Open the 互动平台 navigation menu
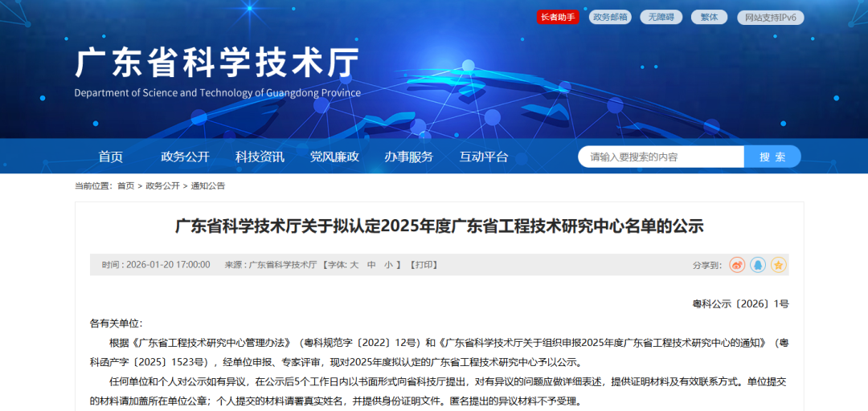The width and height of the screenshot is (868, 411). [484, 157]
